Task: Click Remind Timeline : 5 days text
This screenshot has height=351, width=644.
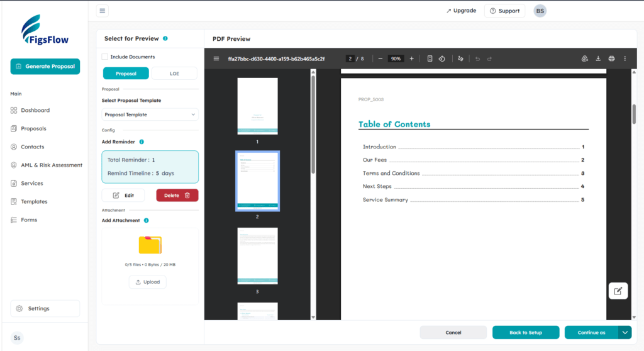Action: [x=141, y=174]
